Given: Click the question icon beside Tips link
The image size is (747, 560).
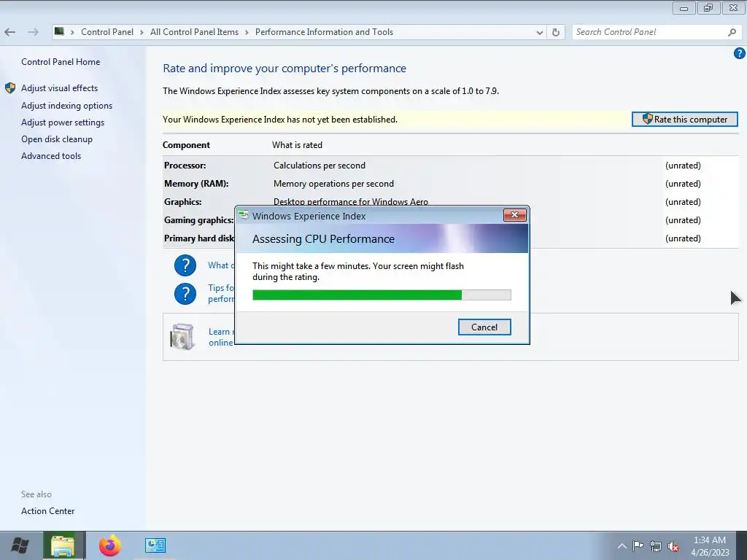Looking at the screenshot, I should [185, 294].
